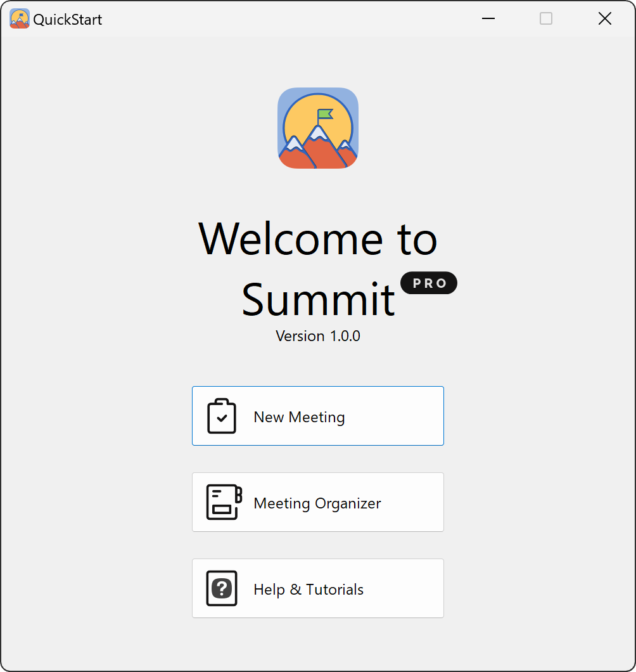This screenshot has height=672, width=636.
Task: Select the flag on the Summit logo
Action: (x=327, y=114)
